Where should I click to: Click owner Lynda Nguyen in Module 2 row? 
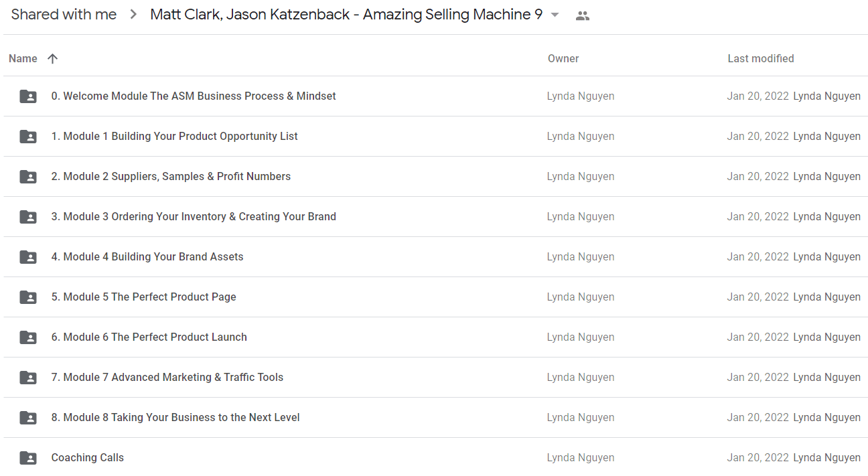pos(581,177)
